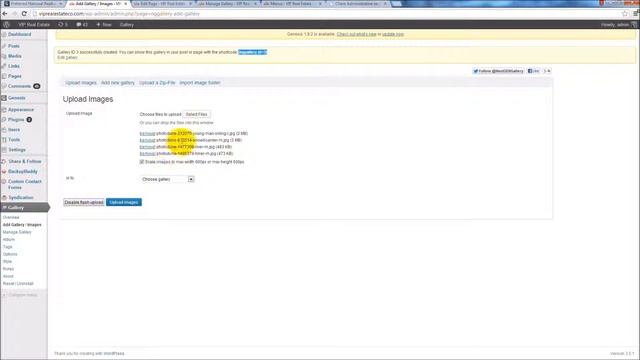Open Comments in the sidebar
The width and height of the screenshot is (640, 360).
(x=20, y=86)
